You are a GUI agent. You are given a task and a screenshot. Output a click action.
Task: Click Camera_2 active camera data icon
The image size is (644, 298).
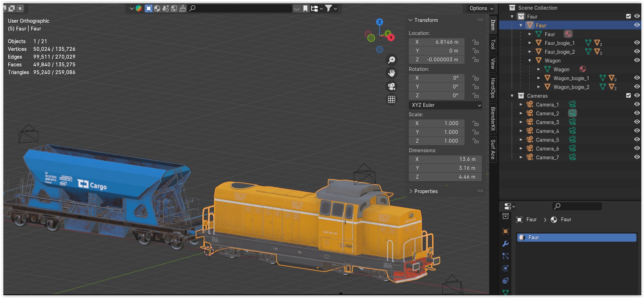pos(572,113)
